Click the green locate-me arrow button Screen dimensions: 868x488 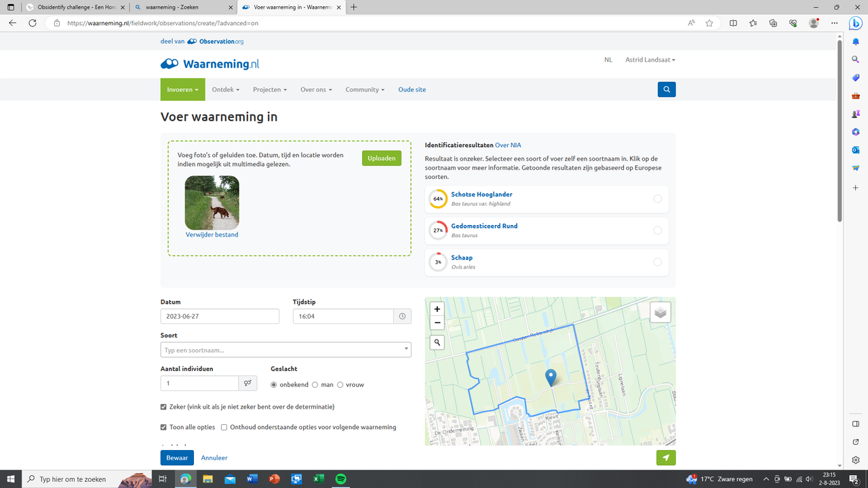click(x=666, y=457)
